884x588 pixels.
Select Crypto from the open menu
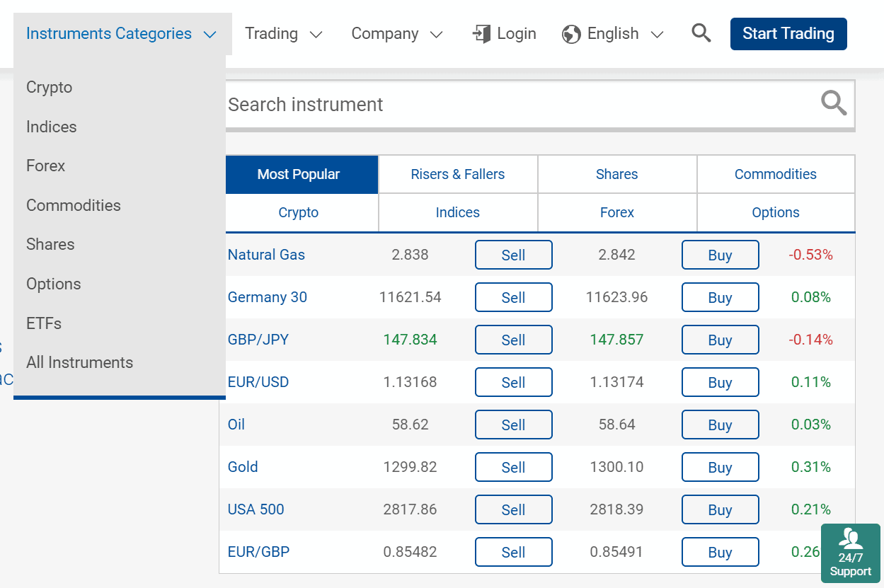coord(49,87)
